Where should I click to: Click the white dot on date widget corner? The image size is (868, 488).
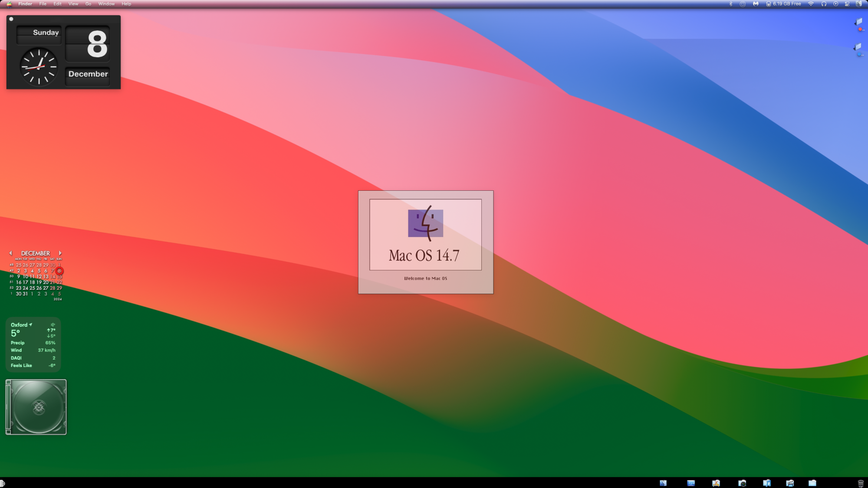click(11, 19)
